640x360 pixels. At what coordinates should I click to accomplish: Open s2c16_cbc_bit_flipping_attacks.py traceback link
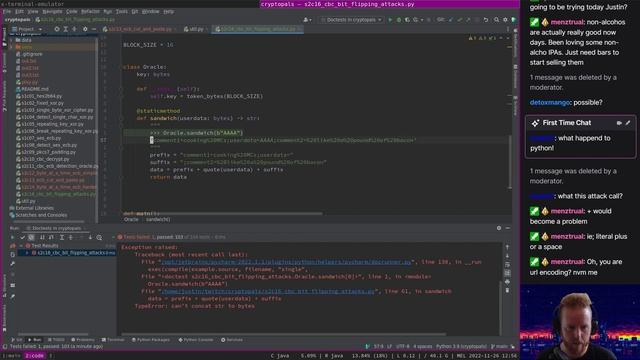pos(267,291)
